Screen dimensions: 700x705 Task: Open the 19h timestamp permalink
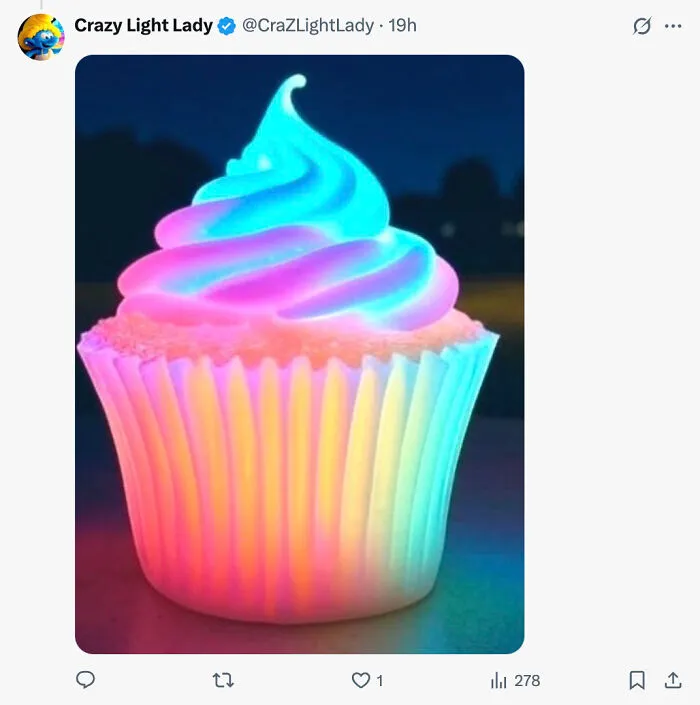click(402, 26)
